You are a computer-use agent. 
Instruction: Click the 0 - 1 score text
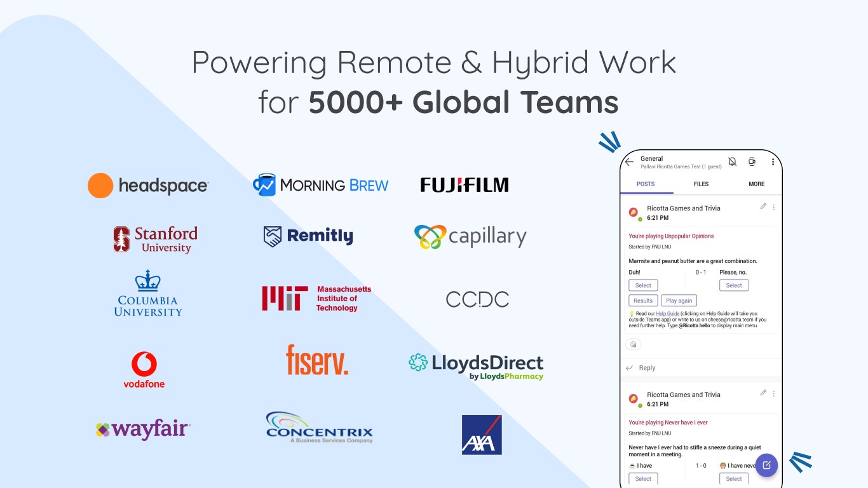coord(701,272)
